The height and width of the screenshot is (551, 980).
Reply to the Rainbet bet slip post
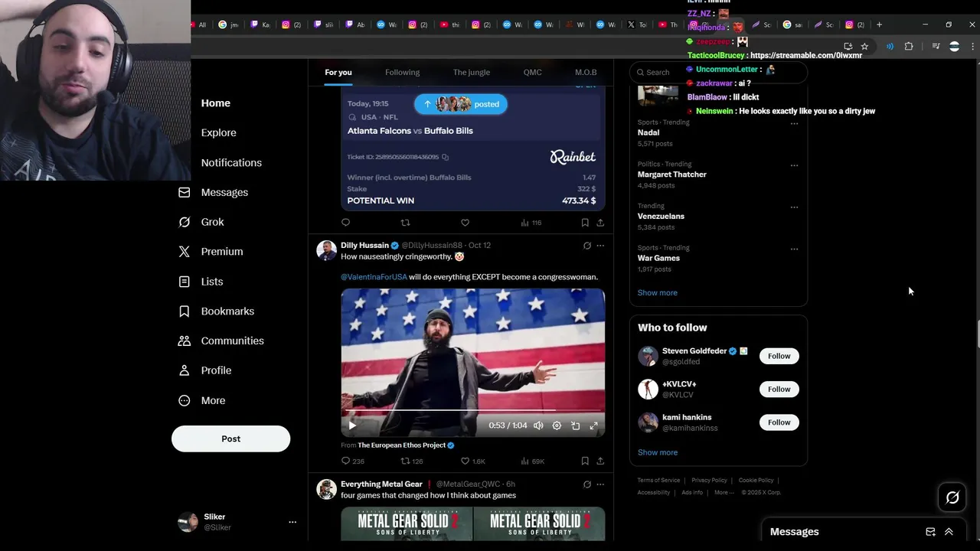pyautogui.click(x=345, y=223)
